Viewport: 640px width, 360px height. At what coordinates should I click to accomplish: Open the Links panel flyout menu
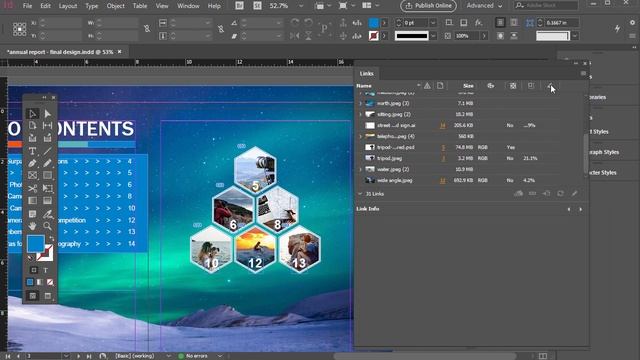click(583, 73)
